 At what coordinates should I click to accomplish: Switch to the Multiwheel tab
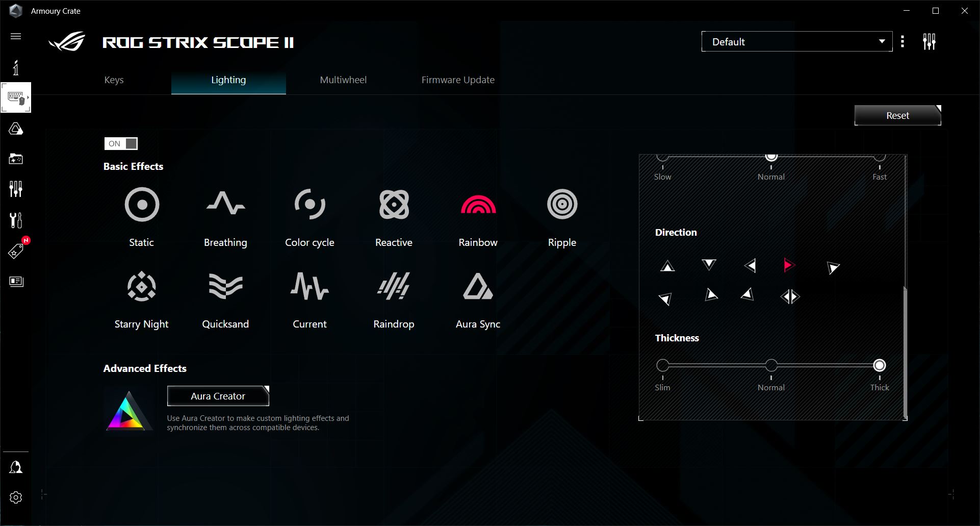point(343,80)
